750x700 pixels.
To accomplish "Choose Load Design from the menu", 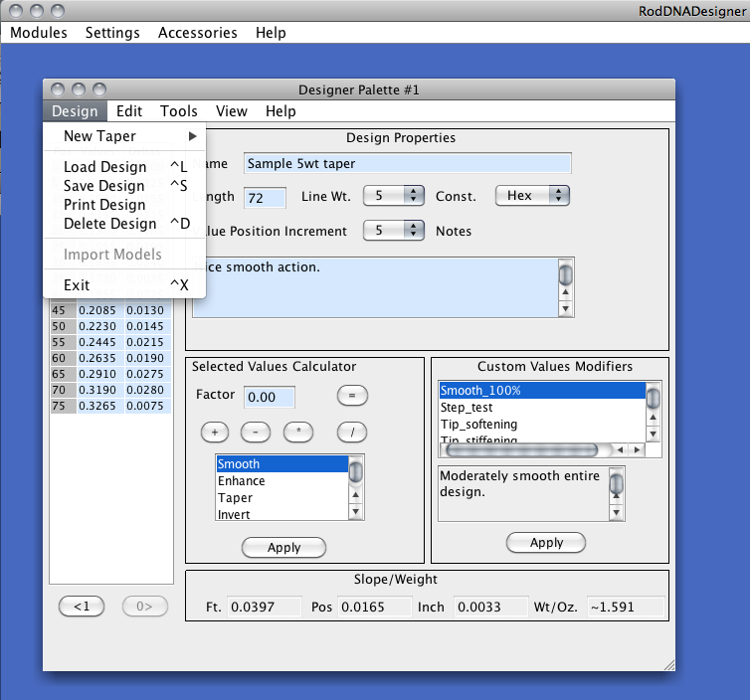I will tap(124, 166).
